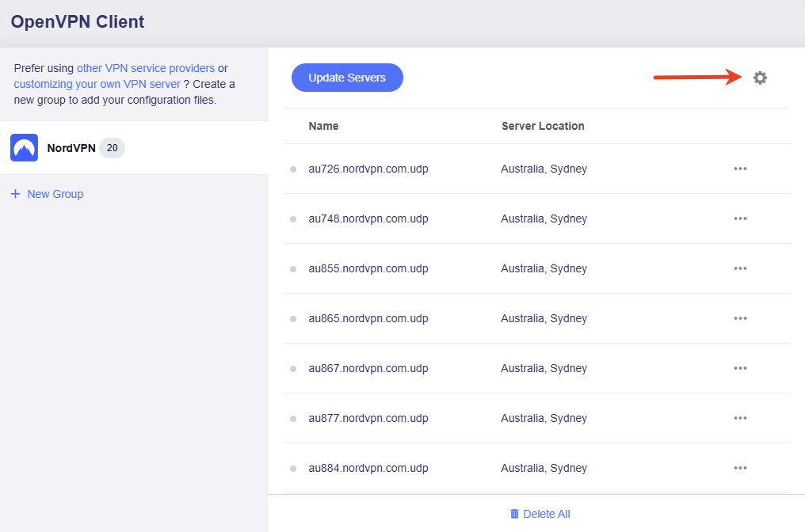805x532 pixels.
Task: Open "customizing your own VPN server" link
Action: [x=97, y=84]
